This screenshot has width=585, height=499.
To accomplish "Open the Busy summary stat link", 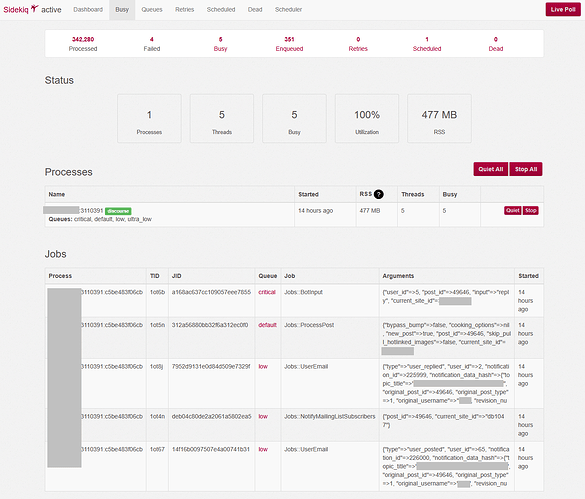I will coord(220,44).
